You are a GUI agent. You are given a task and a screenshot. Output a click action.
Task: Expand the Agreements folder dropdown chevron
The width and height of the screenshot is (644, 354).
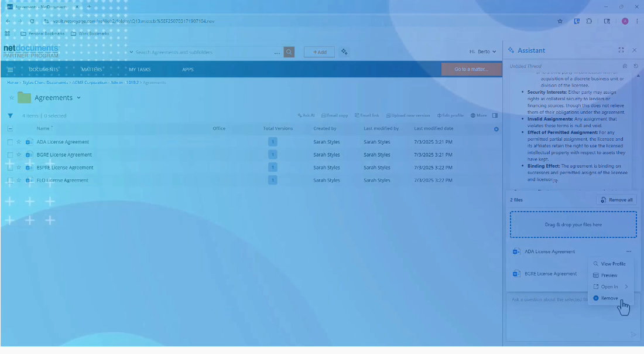click(x=78, y=98)
